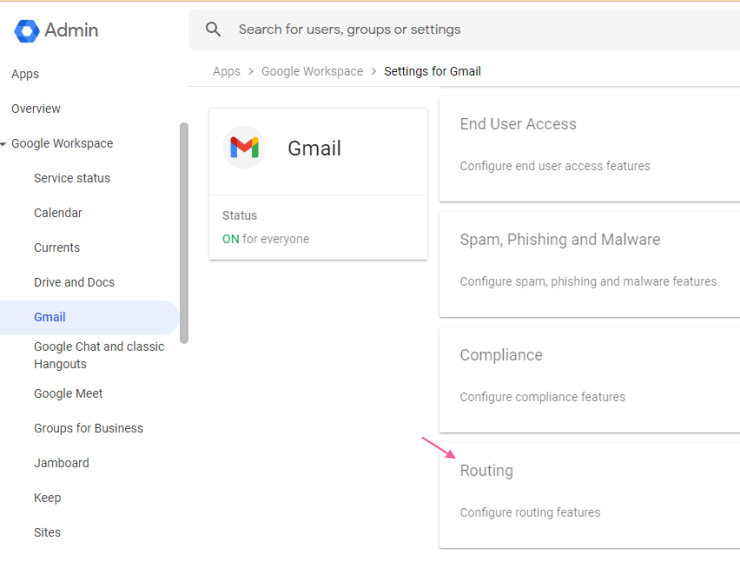Open End User Access settings

[589, 149]
